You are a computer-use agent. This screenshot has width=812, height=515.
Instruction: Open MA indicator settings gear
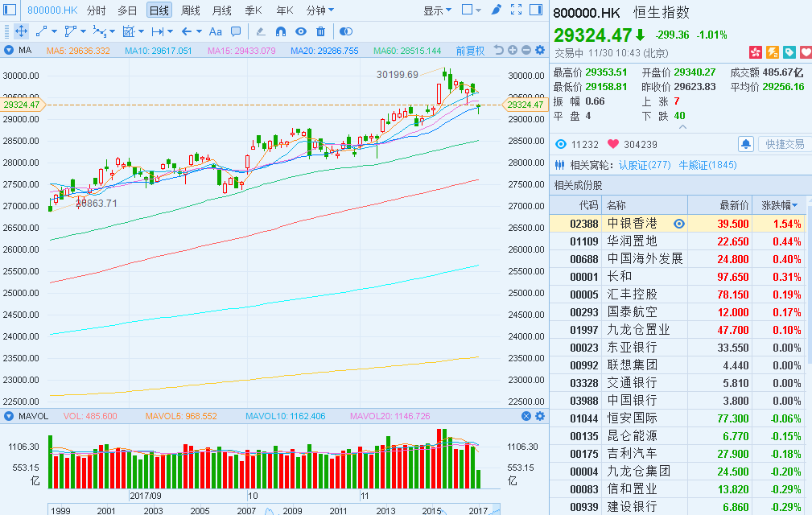point(540,50)
